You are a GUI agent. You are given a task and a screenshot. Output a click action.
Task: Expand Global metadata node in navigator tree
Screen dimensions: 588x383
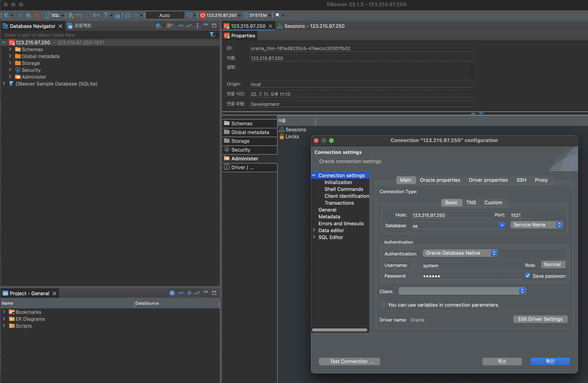point(10,56)
